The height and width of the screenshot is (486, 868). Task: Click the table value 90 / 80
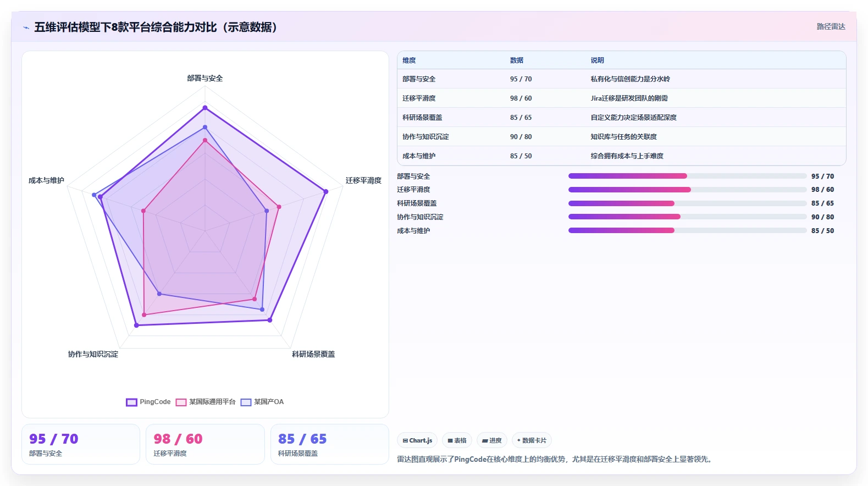click(x=521, y=137)
